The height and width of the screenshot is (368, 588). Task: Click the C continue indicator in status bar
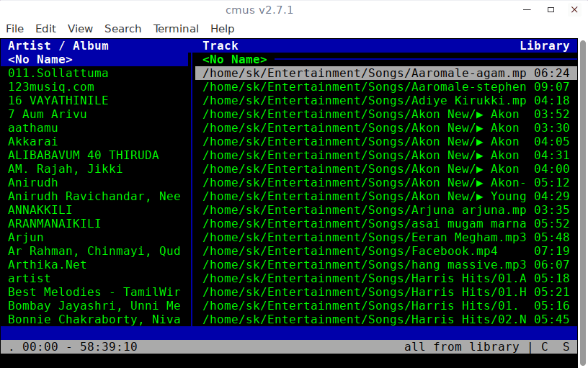[545, 346]
